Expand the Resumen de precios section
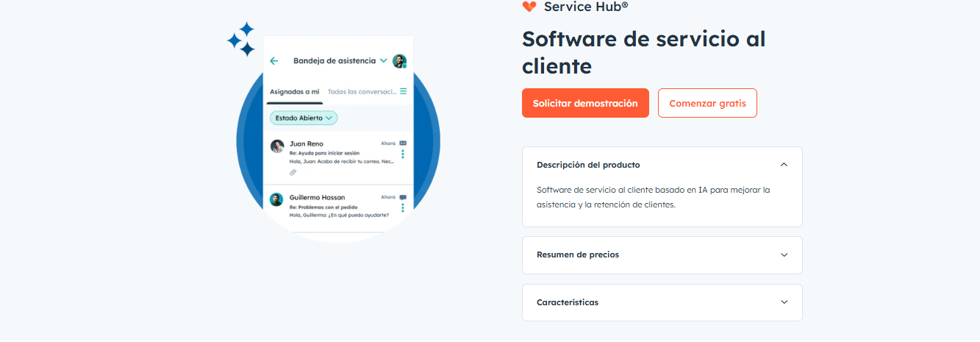Image resolution: width=980 pixels, height=342 pixels. click(x=784, y=255)
